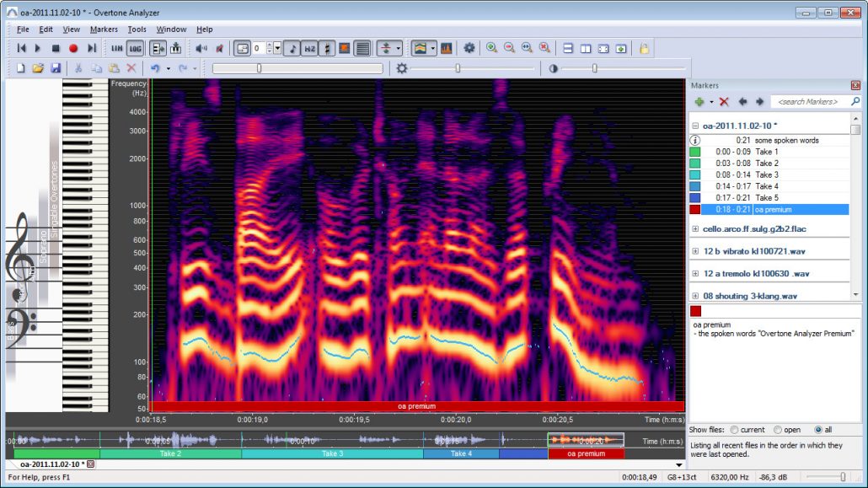Jump to next marker with the right arrow icon

pyautogui.click(x=760, y=101)
